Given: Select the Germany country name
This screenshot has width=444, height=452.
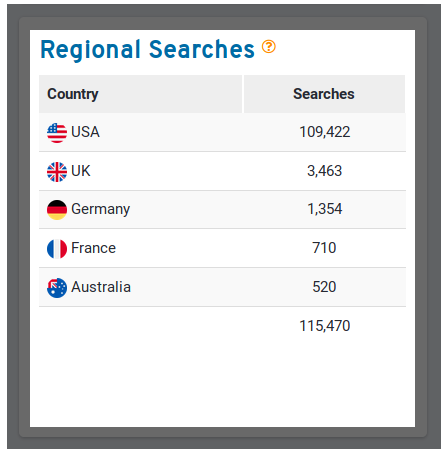Looking at the screenshot, I should pyautogui.click(x=101, y=210).
